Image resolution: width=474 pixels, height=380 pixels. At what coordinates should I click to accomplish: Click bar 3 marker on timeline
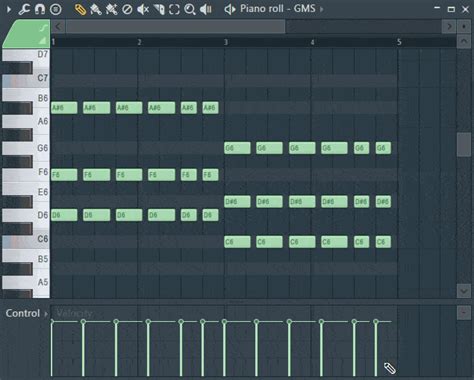tap(226, 42)
